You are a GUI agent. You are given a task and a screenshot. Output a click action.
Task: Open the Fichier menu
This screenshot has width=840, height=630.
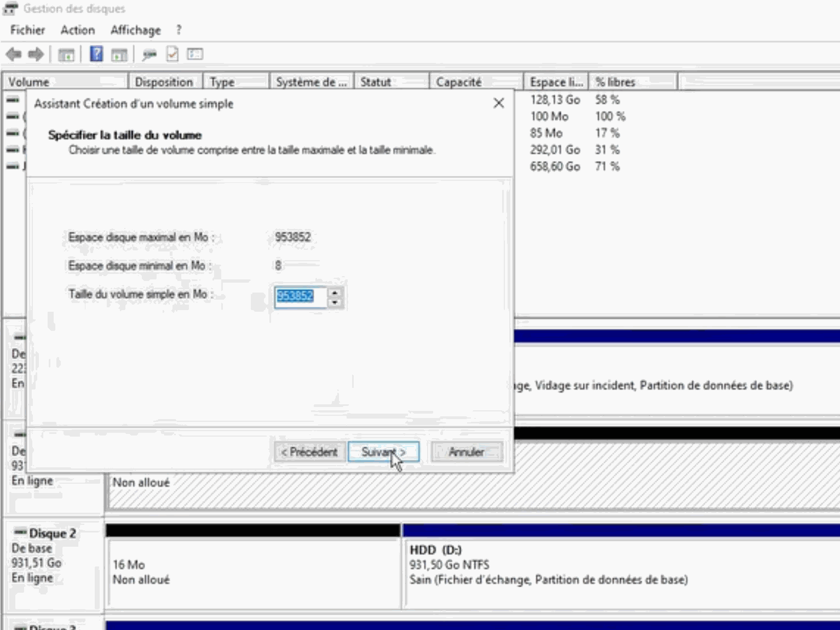tap(27, 30)
